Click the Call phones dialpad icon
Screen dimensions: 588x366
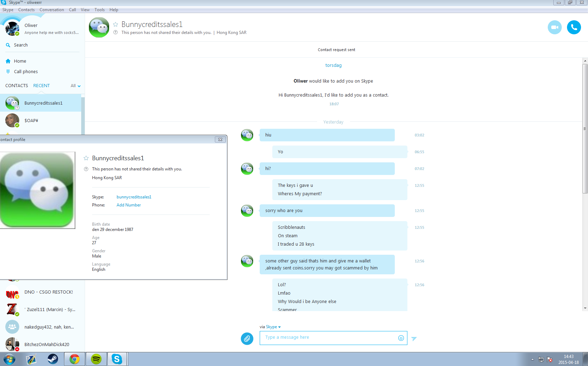(x=8, y=71)
